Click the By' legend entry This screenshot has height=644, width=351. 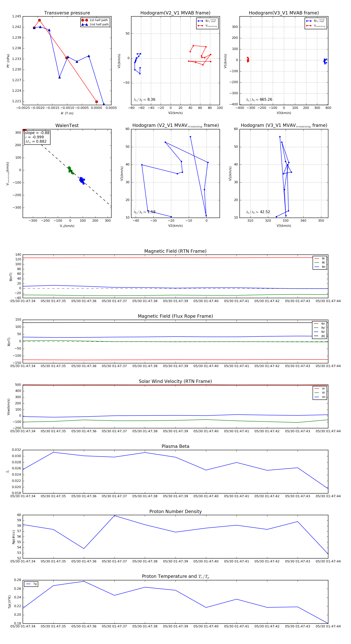click(320, 328)
